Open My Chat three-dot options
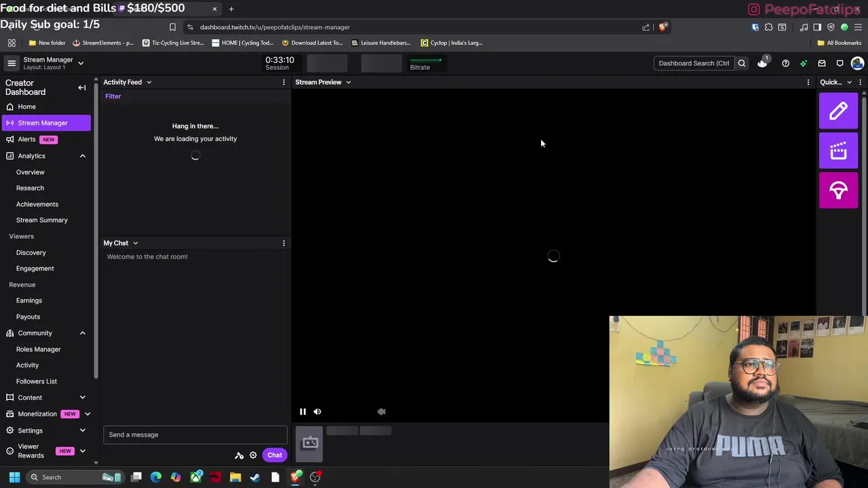 [x=283, y=243]
